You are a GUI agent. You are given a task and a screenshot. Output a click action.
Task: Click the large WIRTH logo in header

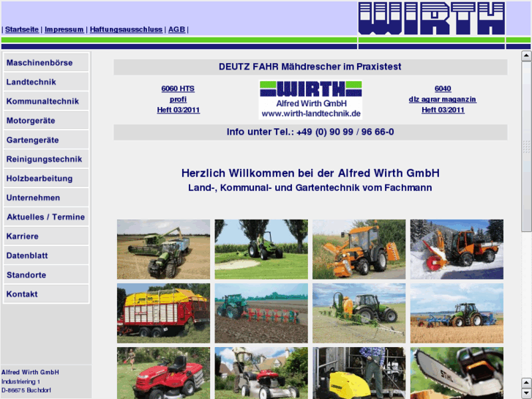point(432,18)
